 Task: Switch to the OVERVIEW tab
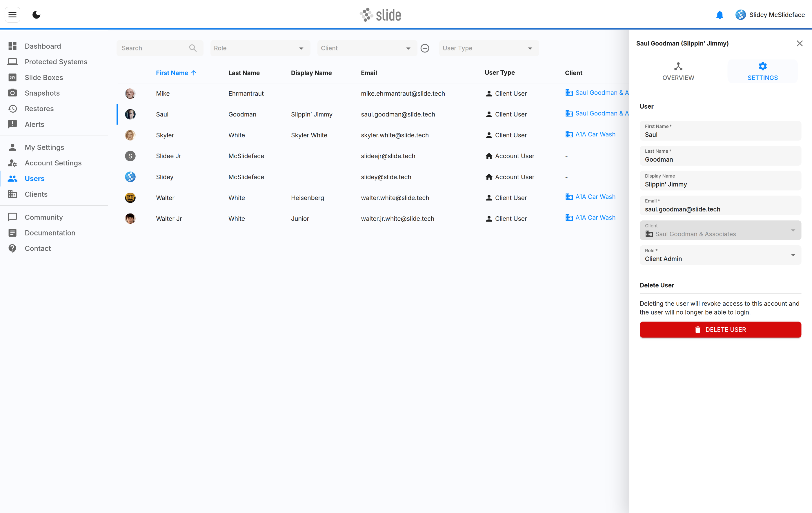678,72
